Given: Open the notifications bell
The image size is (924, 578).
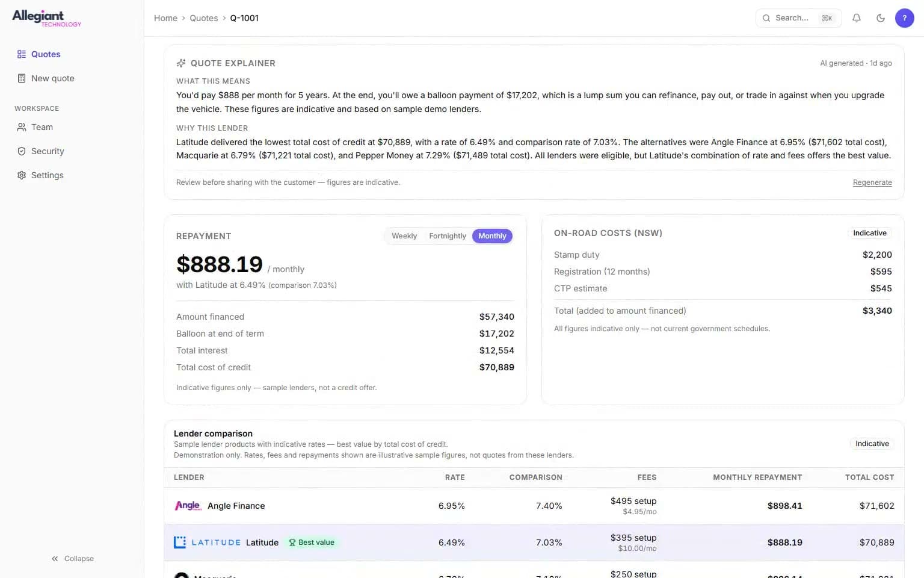Looking at the screenshot, I should tap(857, 18).
